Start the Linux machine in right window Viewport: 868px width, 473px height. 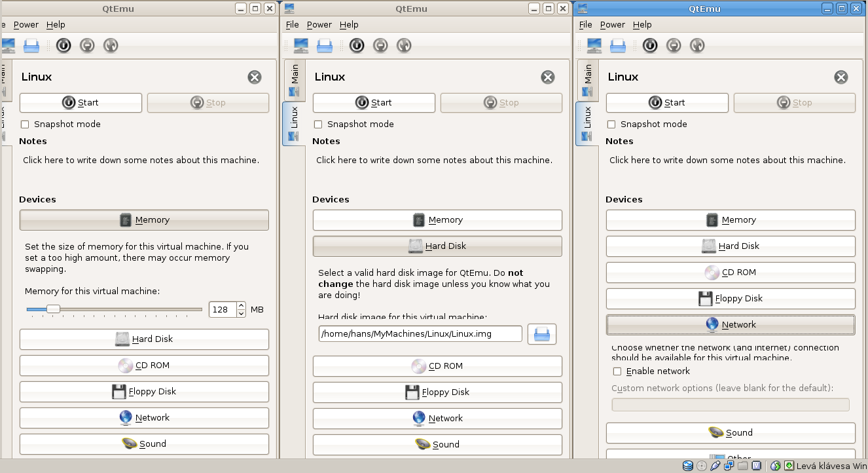pos(667,103)
